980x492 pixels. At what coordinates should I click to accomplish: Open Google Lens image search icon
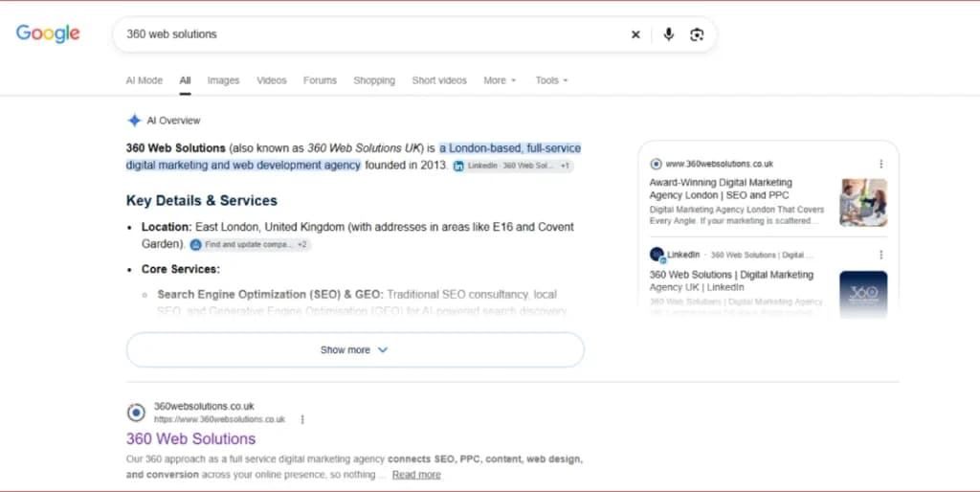coord(697,34)
